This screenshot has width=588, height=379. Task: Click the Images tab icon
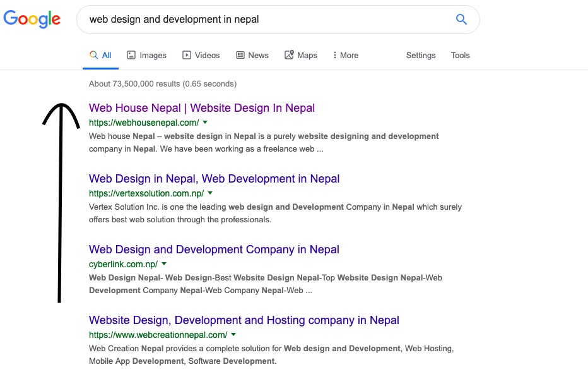coord(130,55)
